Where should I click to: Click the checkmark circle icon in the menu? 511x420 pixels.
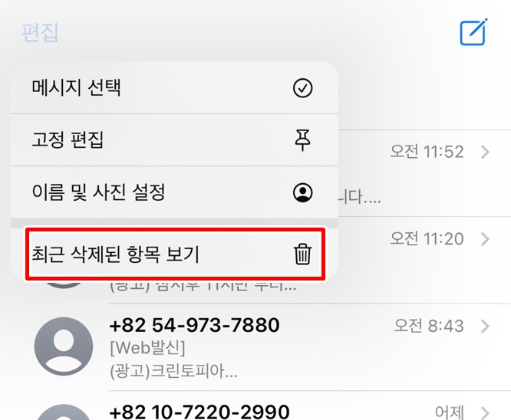pyautogui.click(x=302, y=88)
